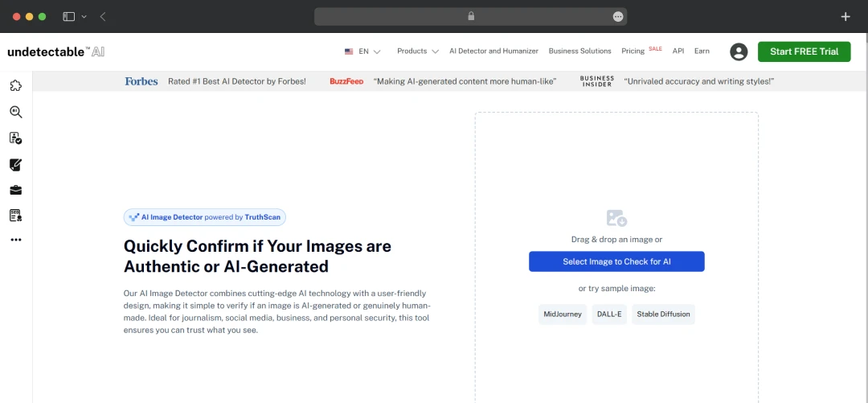Viewport: 868px width, 403px height.
Task: Open the API menu link
Action: click(678, 51)
